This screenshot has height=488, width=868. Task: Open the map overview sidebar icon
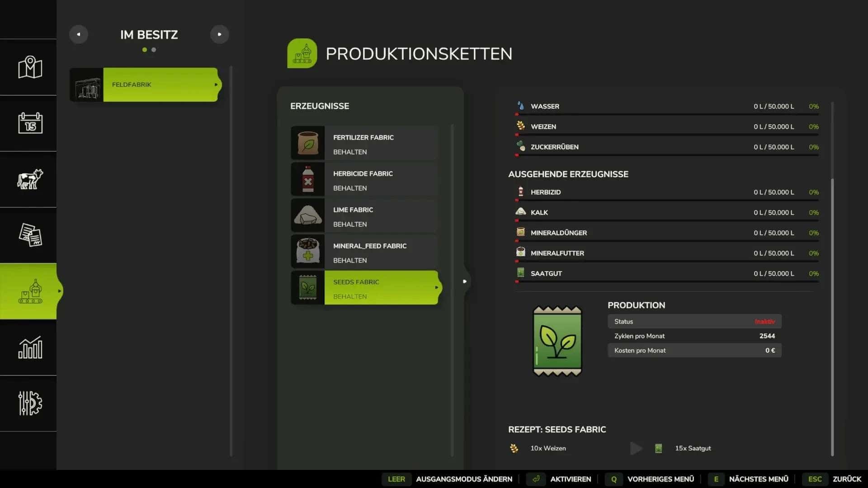coord(30,67)
